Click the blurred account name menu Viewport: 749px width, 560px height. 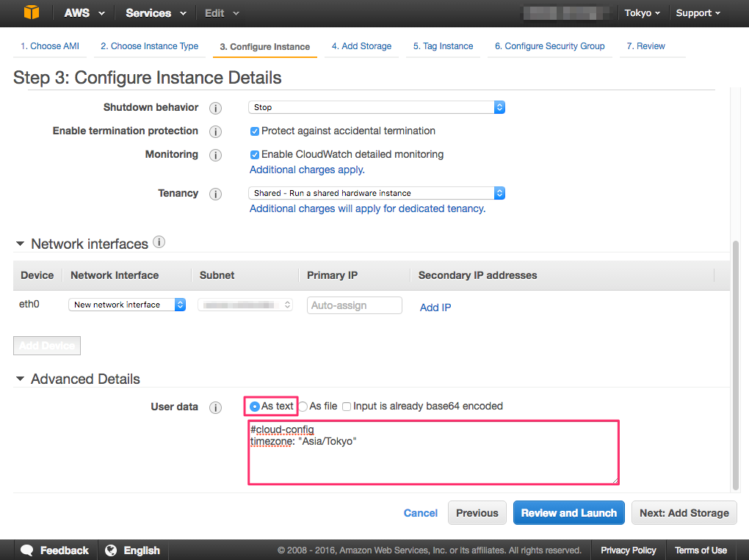(565, 13)
